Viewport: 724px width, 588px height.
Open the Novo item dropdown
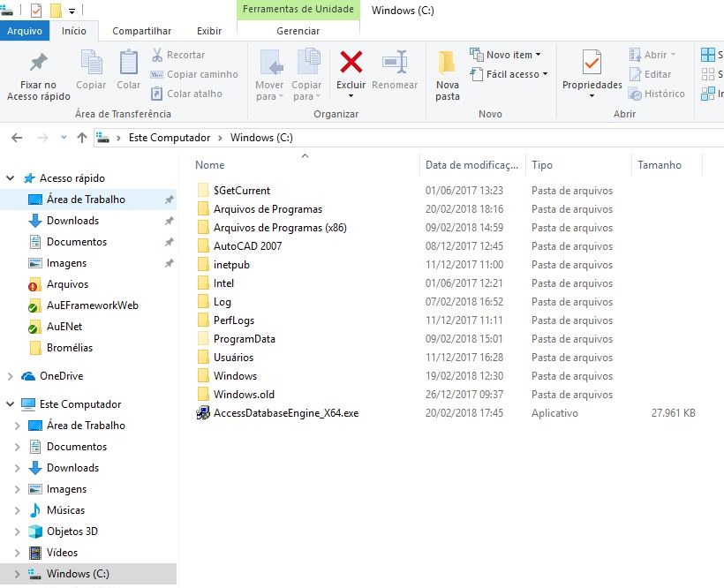[x=505, y=55]
